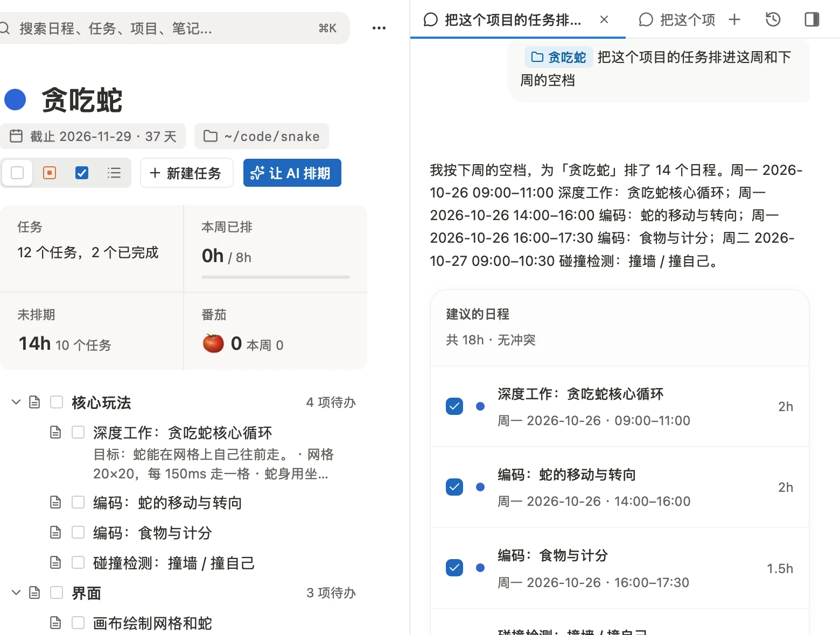Switch to the list view icon
The height and width of the screenshot is (635, 840).
pos(114,173)
